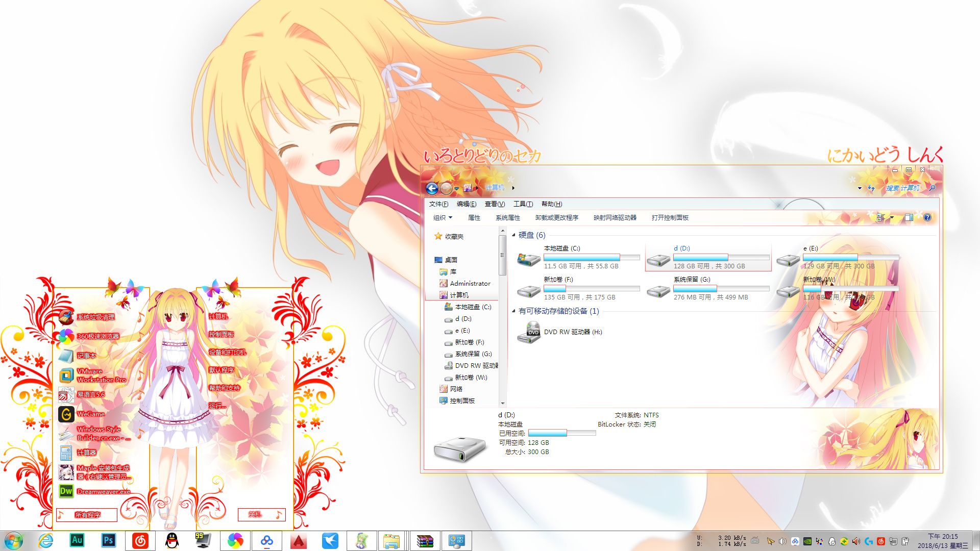This screenshot has width=980, height=551.
Task: Collapse the 有可移动存储的设备 (1) group
Action: click(x=514, y=311)
